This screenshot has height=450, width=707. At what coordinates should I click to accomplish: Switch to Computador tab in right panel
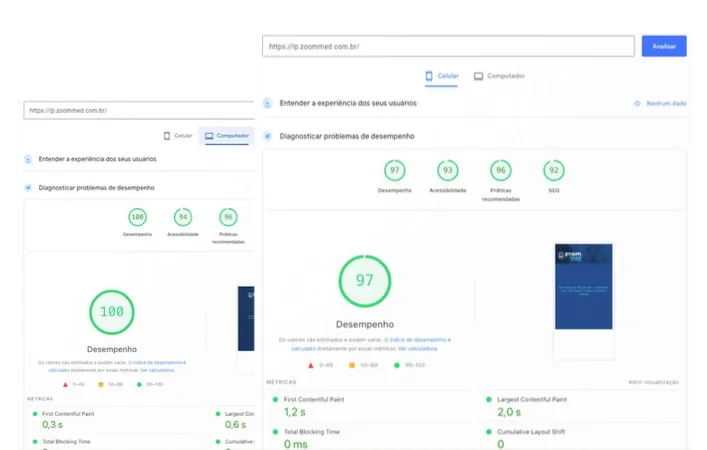coord(499,76)
